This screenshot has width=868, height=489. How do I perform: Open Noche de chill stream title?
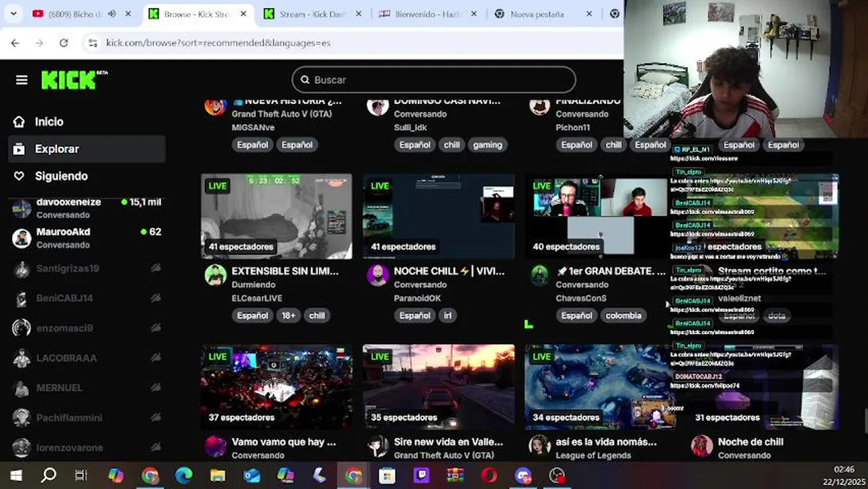click(x=751, y=442)
